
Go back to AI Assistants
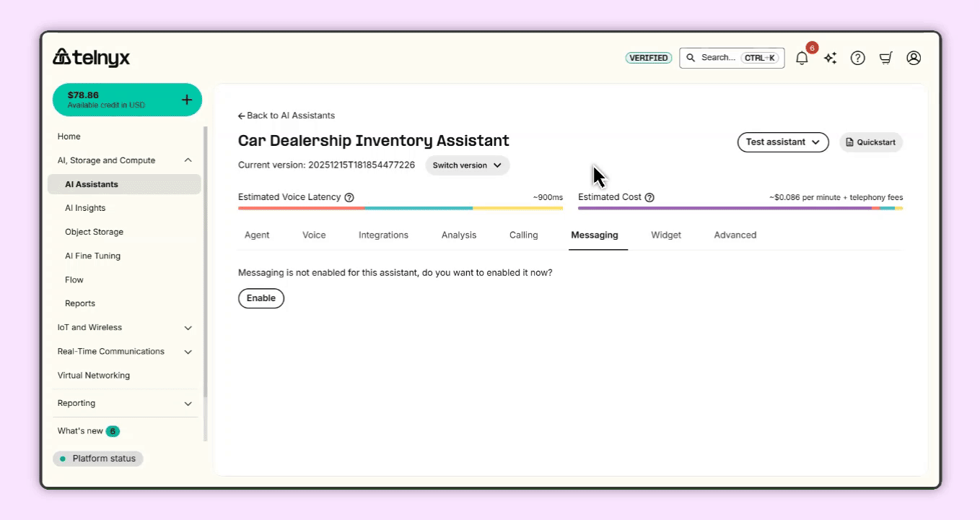coord(286,116)
